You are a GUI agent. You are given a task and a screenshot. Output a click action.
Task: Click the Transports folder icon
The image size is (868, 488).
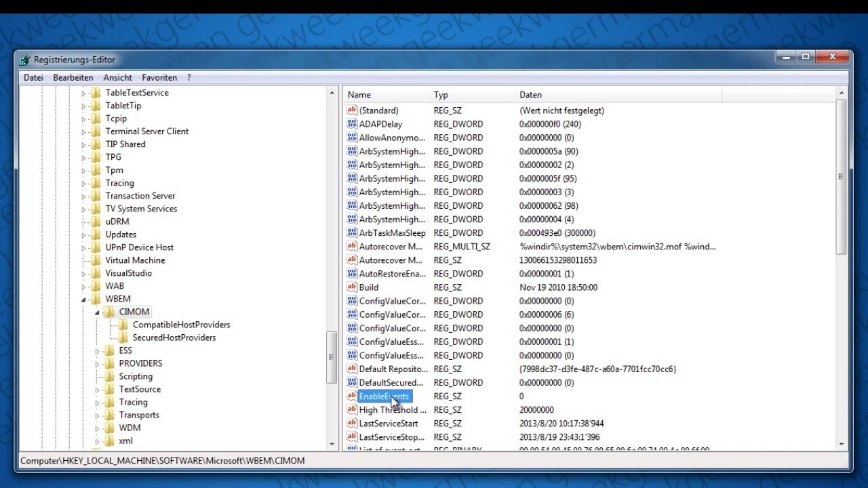[109, 415]
